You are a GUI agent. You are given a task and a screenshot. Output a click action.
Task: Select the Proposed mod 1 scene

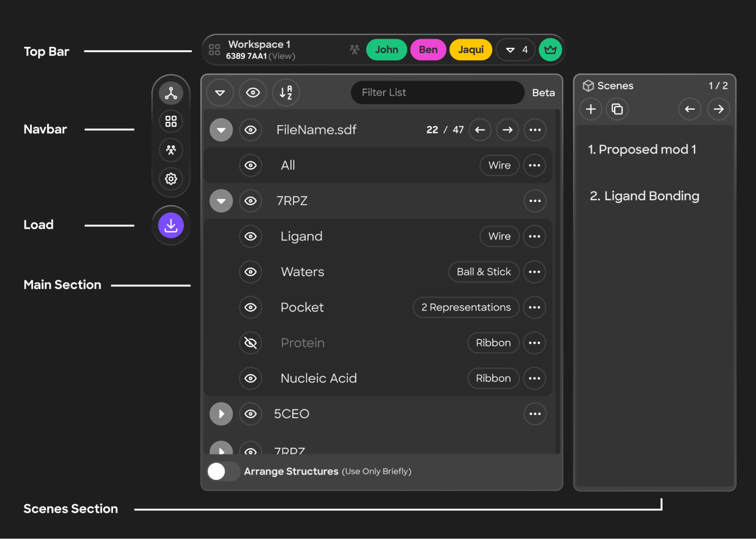[643, 149]
